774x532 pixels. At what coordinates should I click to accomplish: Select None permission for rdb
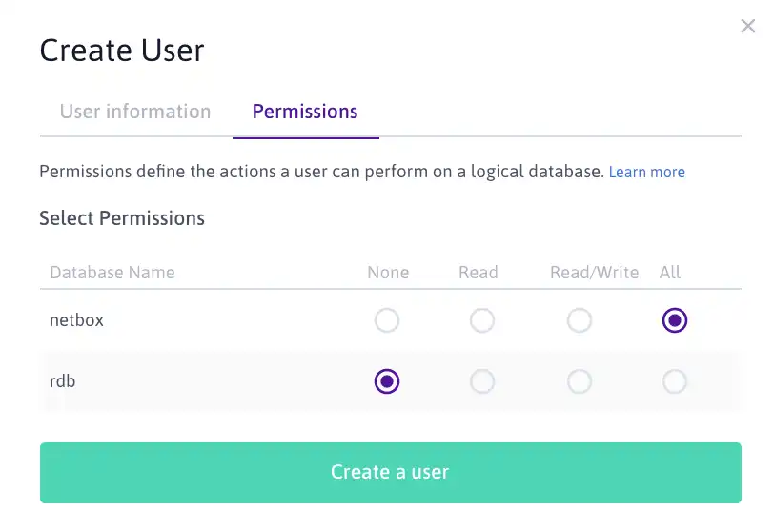(x=387, y=381)
